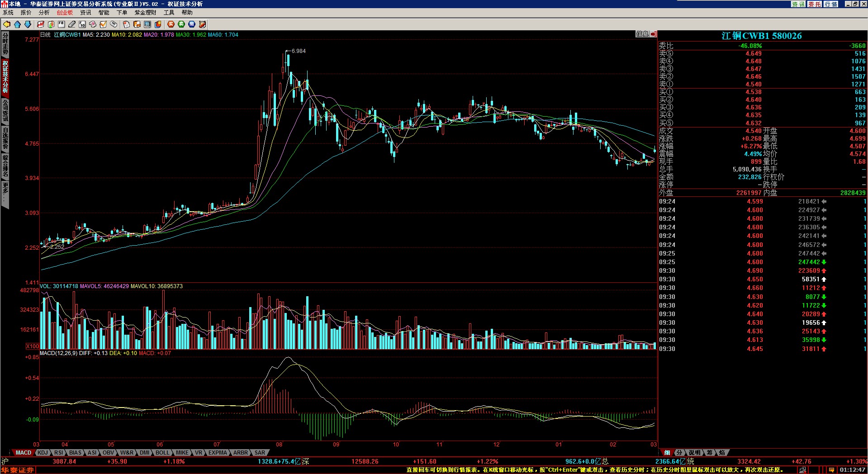Toggle the side panel with red arrow icon
Screen dimensions: 868x474
tap(654, 34)
